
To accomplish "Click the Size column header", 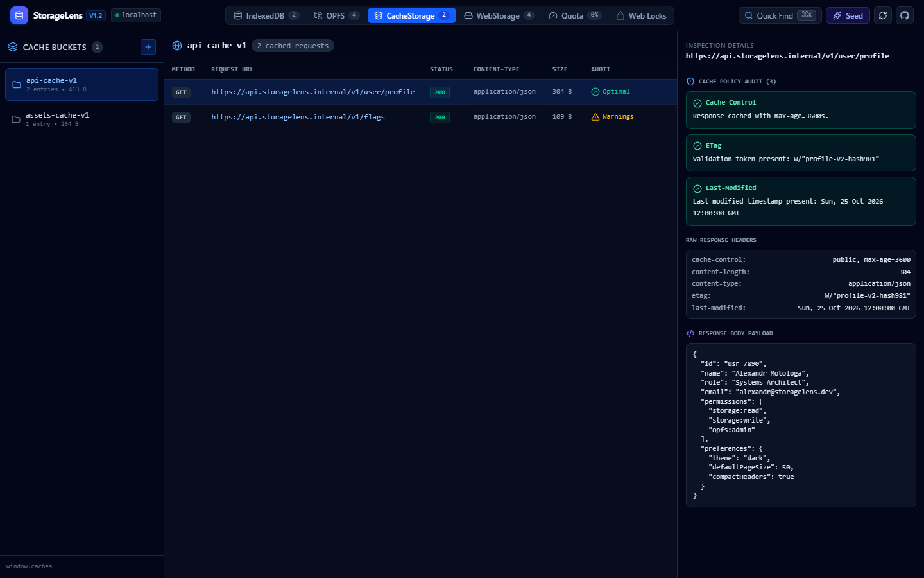I will [x=560, y=69].
